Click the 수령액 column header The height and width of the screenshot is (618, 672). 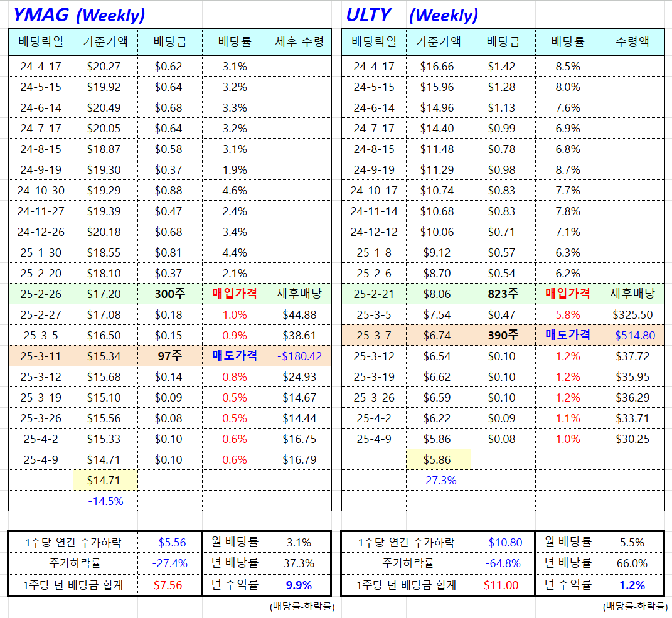point(632,42)
